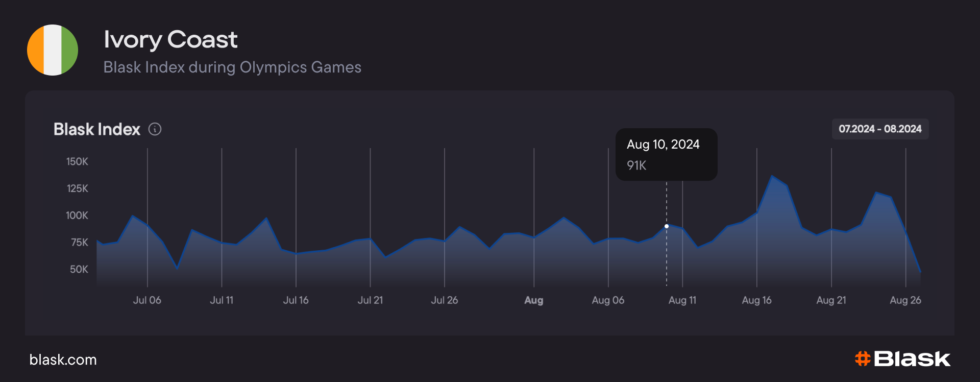Click the Blask Index chart heading
This screenshot has width=980, height=382.
point(97,129)
